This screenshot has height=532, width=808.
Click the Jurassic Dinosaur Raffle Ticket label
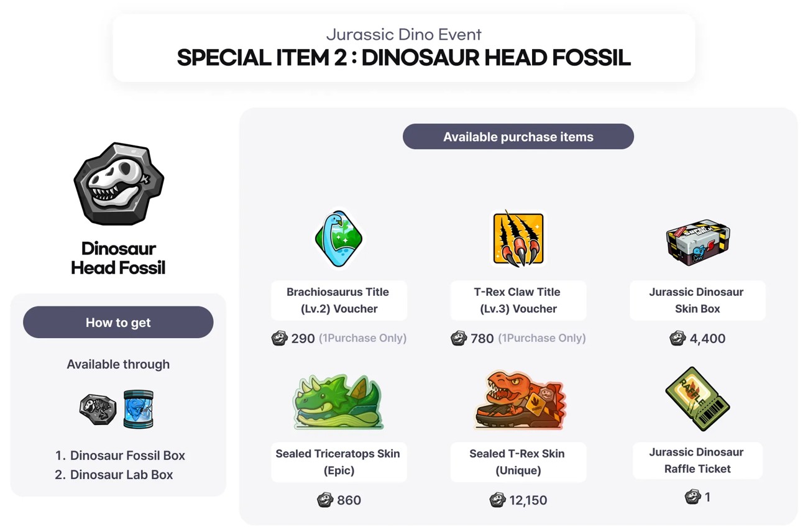tap(697, 461)
